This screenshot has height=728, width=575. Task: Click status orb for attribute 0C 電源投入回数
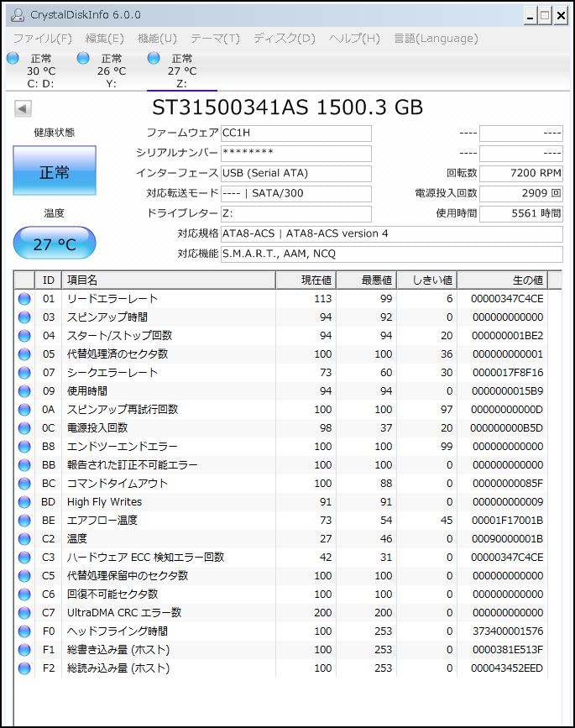24,428
